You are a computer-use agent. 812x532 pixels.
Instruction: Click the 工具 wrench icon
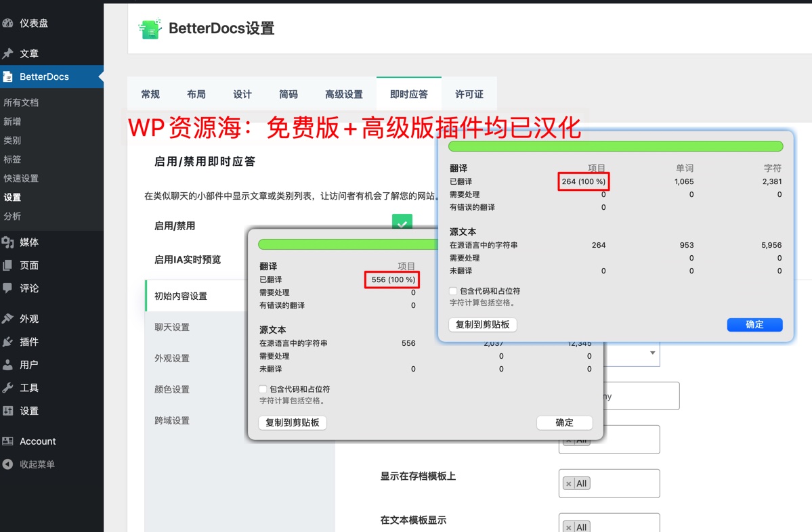coord(7,388)
